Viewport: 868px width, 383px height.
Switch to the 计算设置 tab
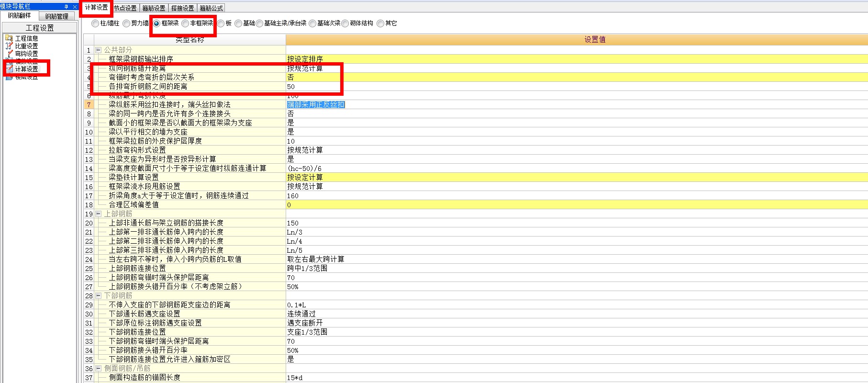coord(96,8)
